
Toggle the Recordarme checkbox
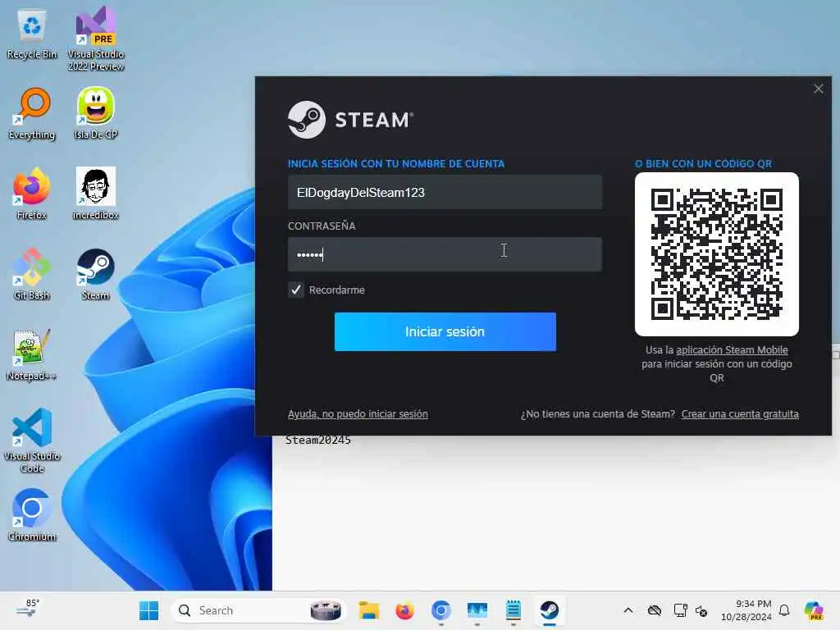tap(295, 290)
